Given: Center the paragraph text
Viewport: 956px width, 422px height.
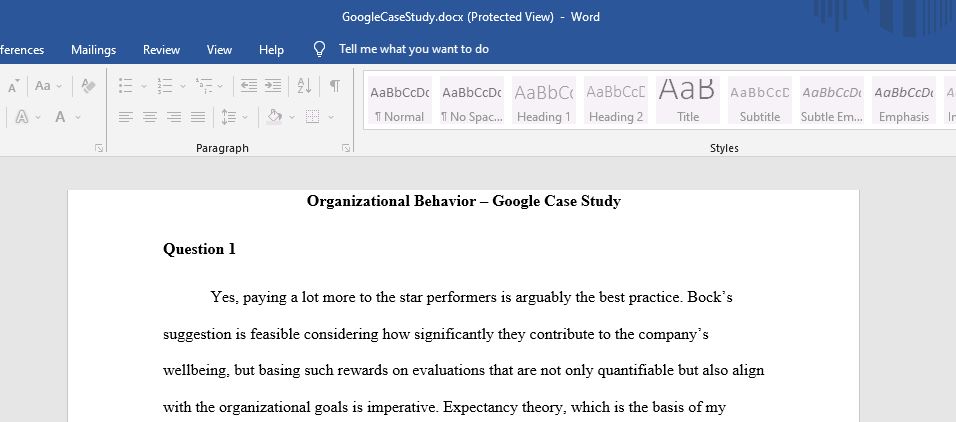Looking at the screenshot, I should click(x=150, y=116).
